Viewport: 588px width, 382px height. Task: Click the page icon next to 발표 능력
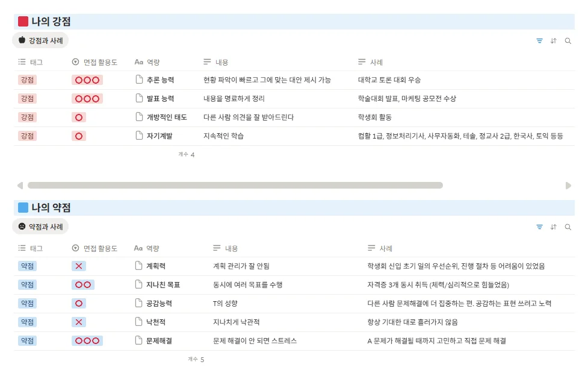click(x=140, y=99)
